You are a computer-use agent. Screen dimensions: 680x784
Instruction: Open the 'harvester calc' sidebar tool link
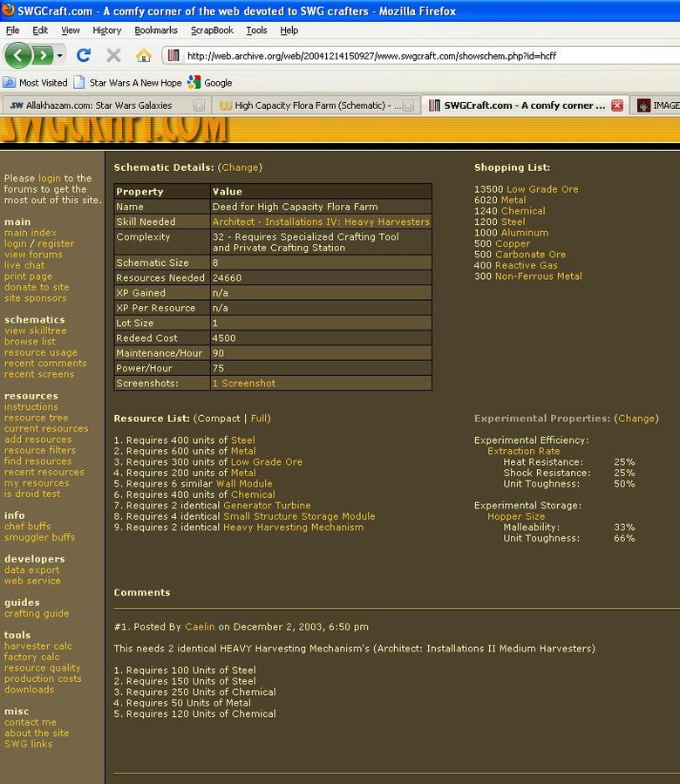pyautogui.click(x=38, y=646)
